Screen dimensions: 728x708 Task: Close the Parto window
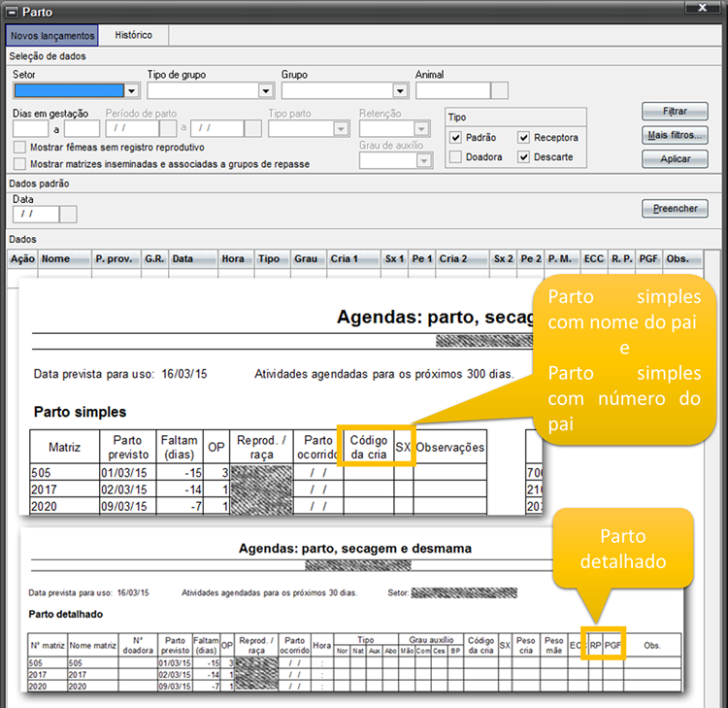[x=703, y=8]
